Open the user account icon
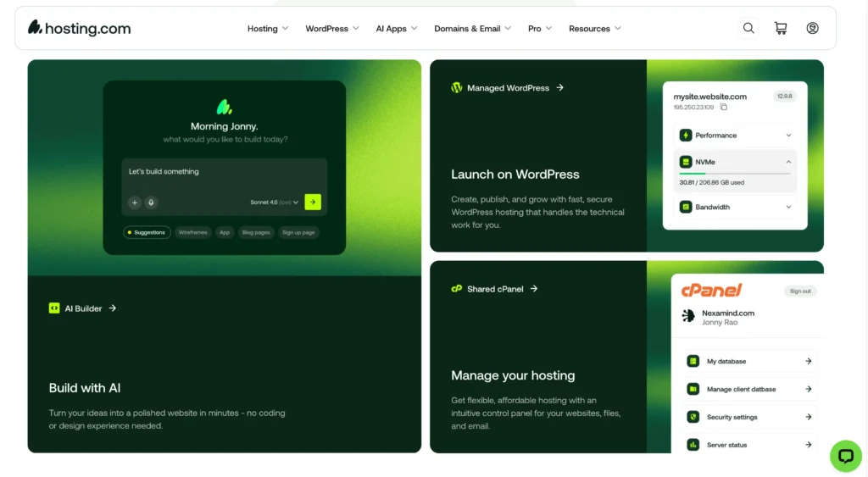The image size is (868, 477). [812, 28]
